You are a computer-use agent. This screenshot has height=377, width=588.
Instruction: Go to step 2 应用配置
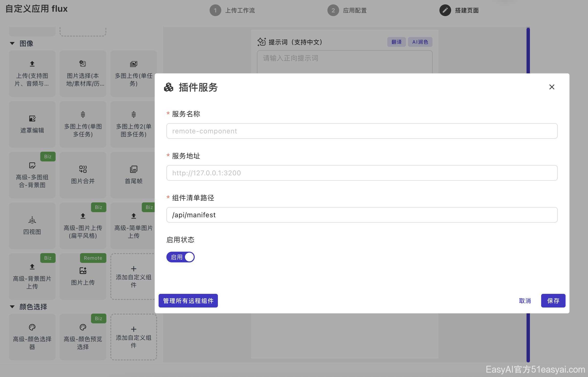tap(347, 10)
